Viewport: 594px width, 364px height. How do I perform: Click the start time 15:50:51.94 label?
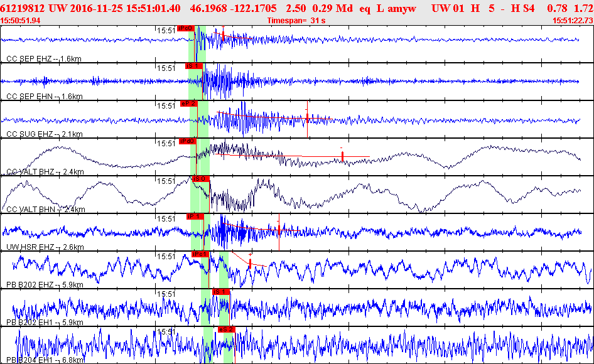click(21, 21)
